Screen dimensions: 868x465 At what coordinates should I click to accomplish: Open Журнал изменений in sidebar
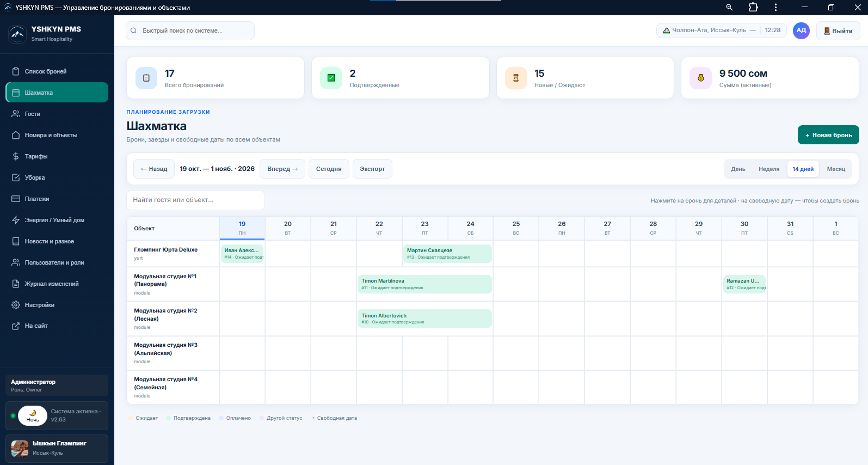click(57, 284)
